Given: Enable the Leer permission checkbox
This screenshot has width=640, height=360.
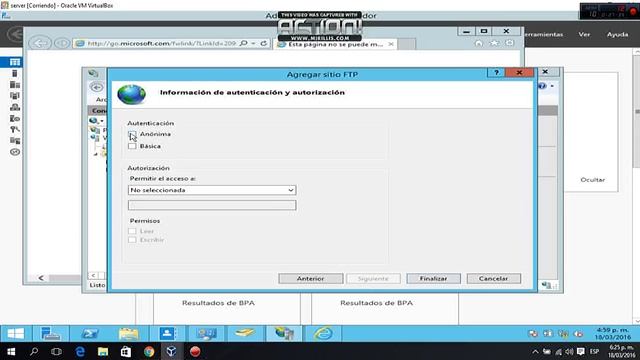Looking at the screenshot, I should [132, 231].
